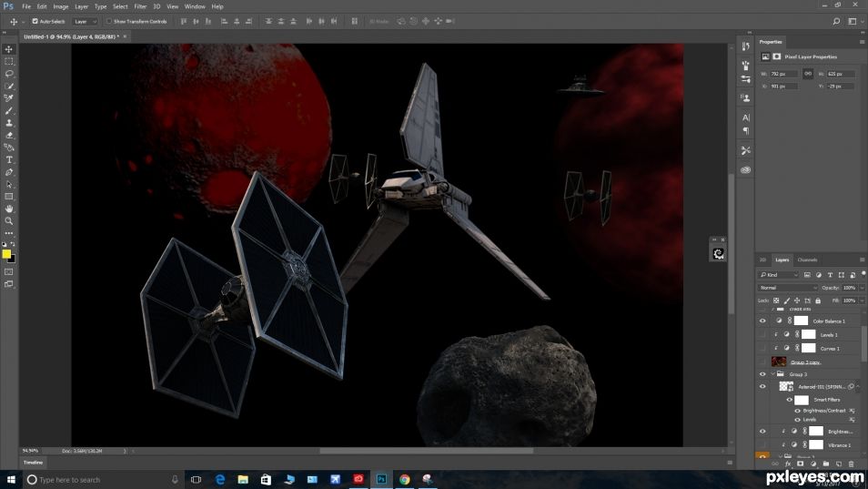
Task: Open the Window menu
Action: click(195, 6)
